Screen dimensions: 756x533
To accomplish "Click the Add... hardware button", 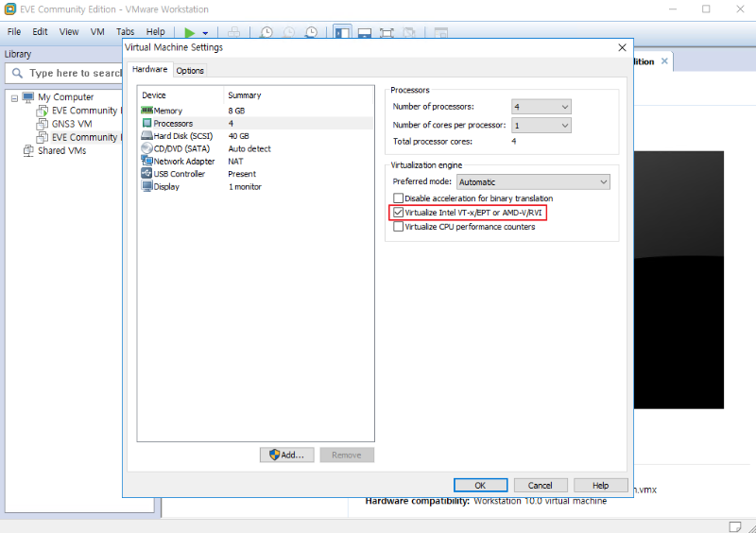I will pos(286,455).
